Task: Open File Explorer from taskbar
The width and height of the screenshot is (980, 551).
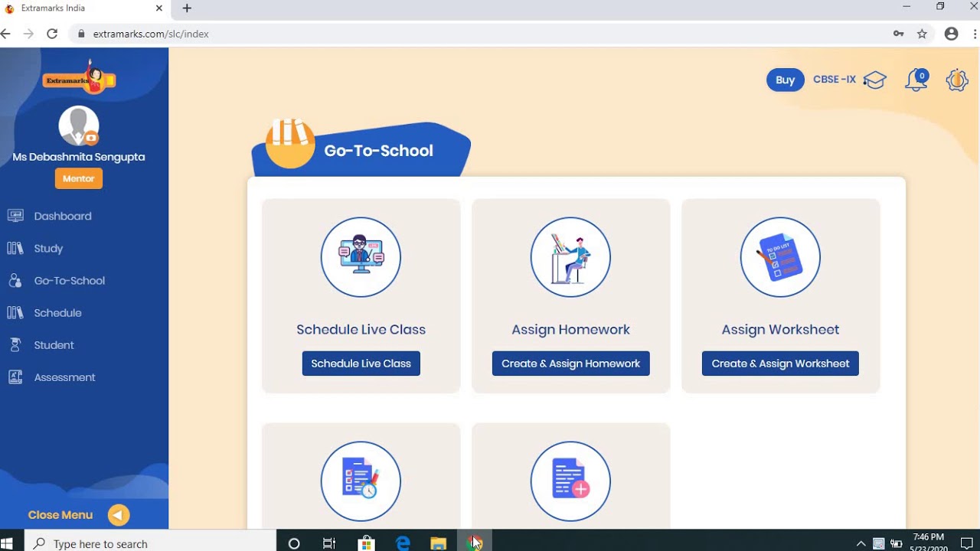Action: tap(439, 543)
